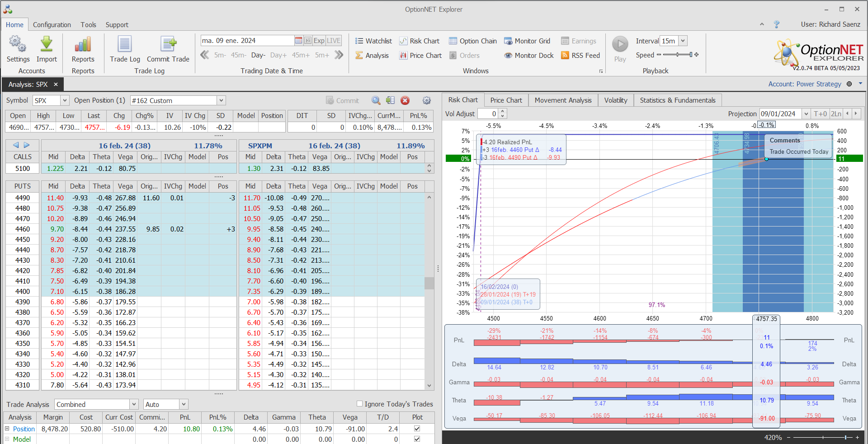Click the Commit Trade icon
The image size is (868, 444).
[168, 45]
